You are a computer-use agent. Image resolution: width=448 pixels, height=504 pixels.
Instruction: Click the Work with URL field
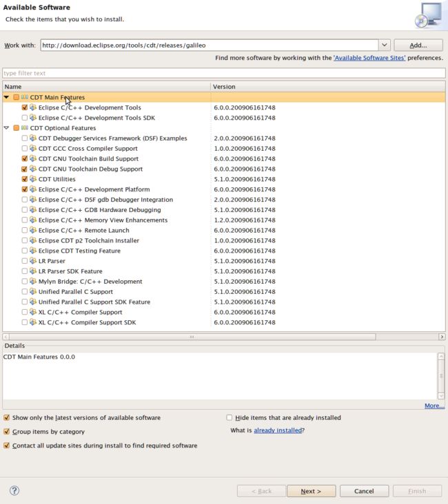pyautogui.click(x=210, y=45)
